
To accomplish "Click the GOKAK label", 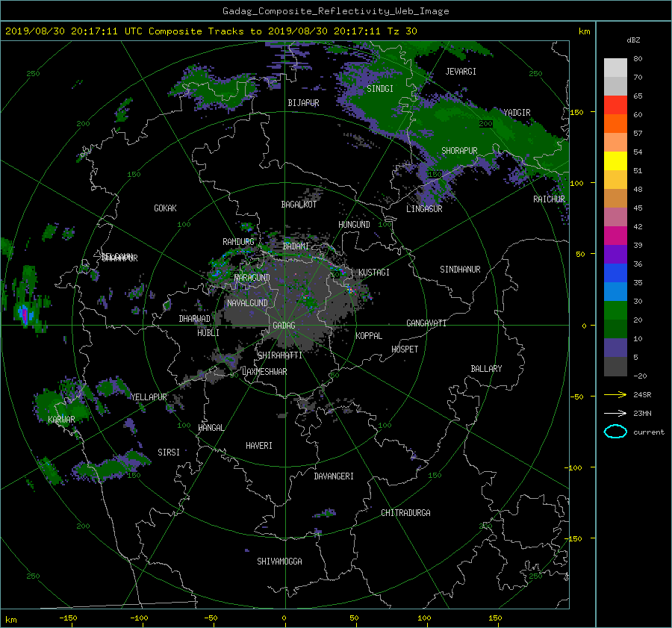I will (x=165, y=208).
